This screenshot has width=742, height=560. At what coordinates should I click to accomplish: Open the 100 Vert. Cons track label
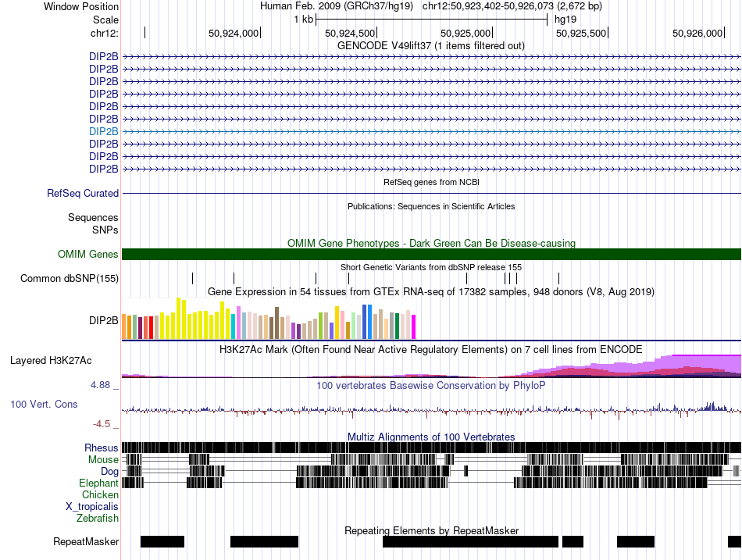tap(44, 405)
